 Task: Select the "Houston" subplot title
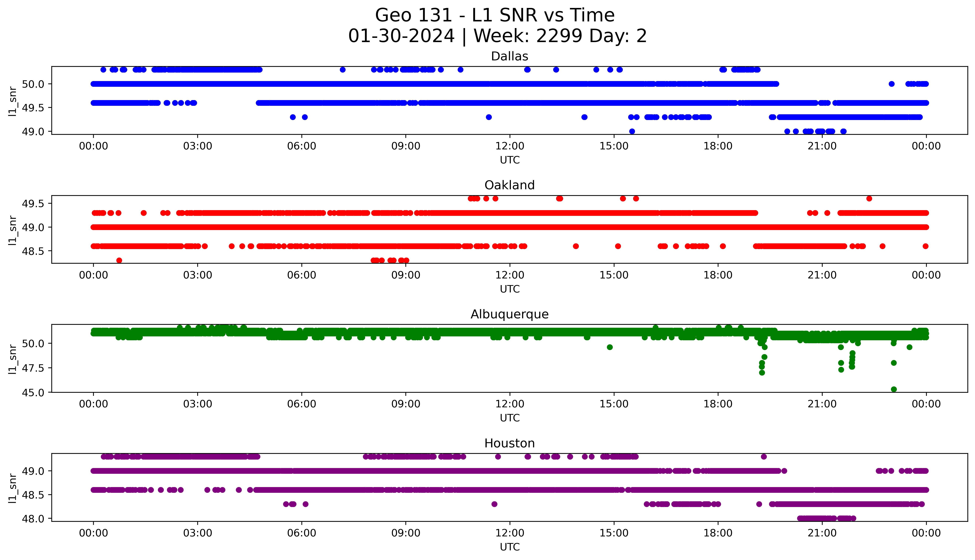pyautogui.click(x=510, y=443)
